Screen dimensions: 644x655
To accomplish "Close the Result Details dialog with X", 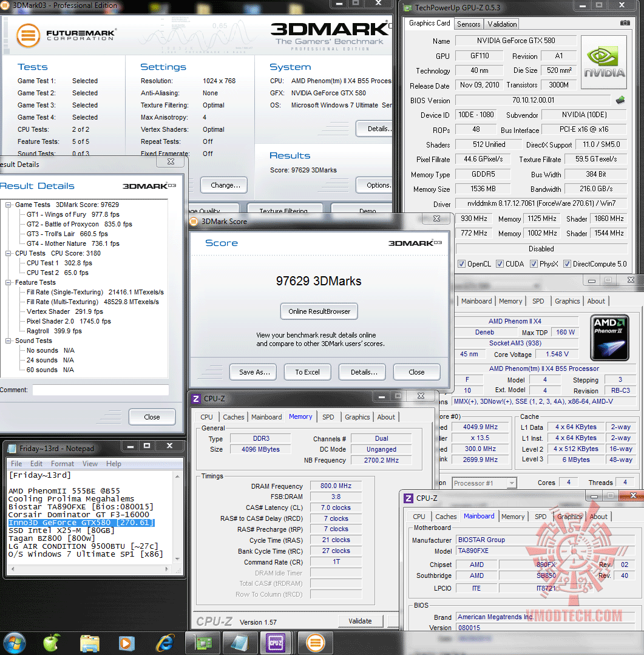I will pos(171,161).
